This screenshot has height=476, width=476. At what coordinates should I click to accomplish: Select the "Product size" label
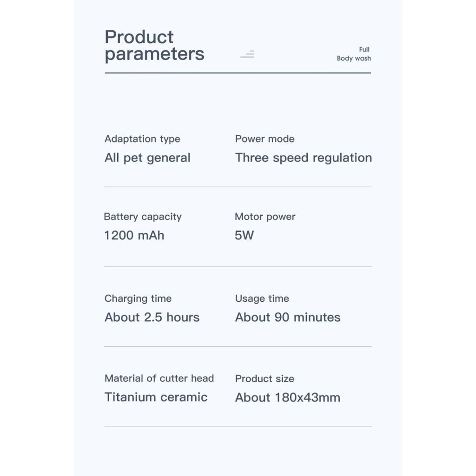[x=264, y=379]
